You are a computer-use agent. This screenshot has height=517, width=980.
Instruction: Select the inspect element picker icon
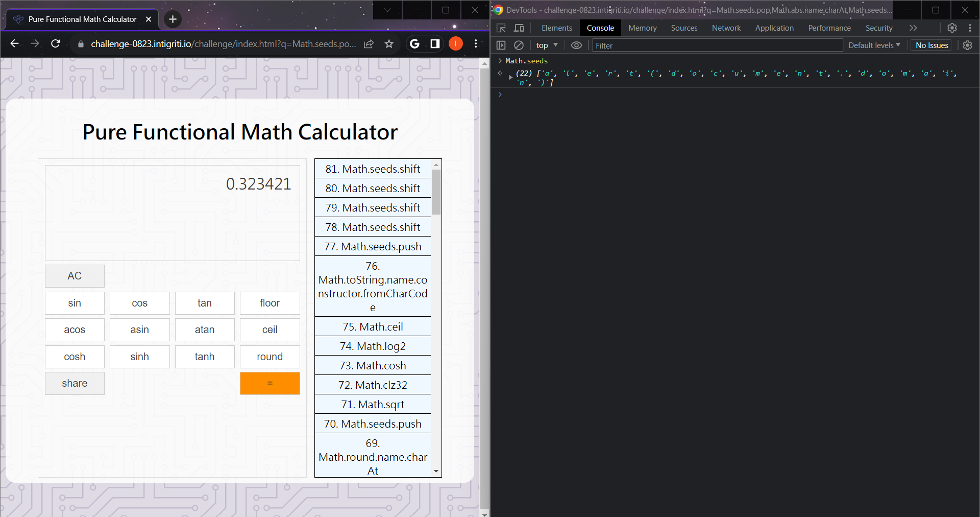pos(501,28)
